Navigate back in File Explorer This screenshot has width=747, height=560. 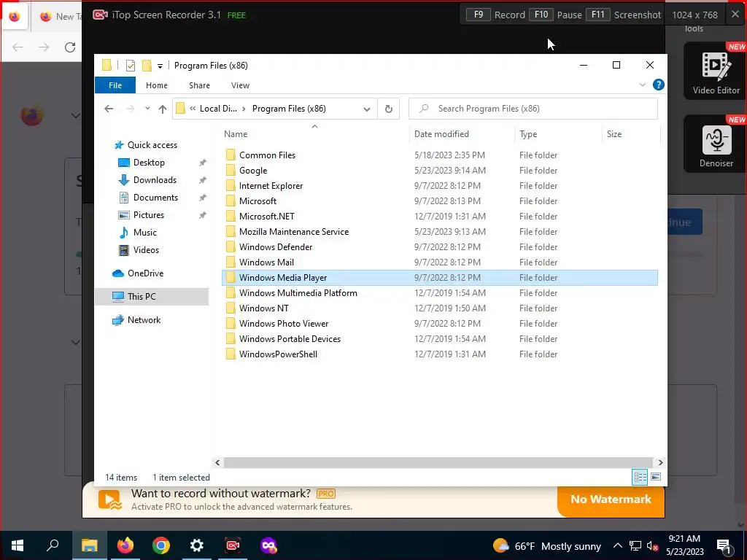click(x=109, y=109)
